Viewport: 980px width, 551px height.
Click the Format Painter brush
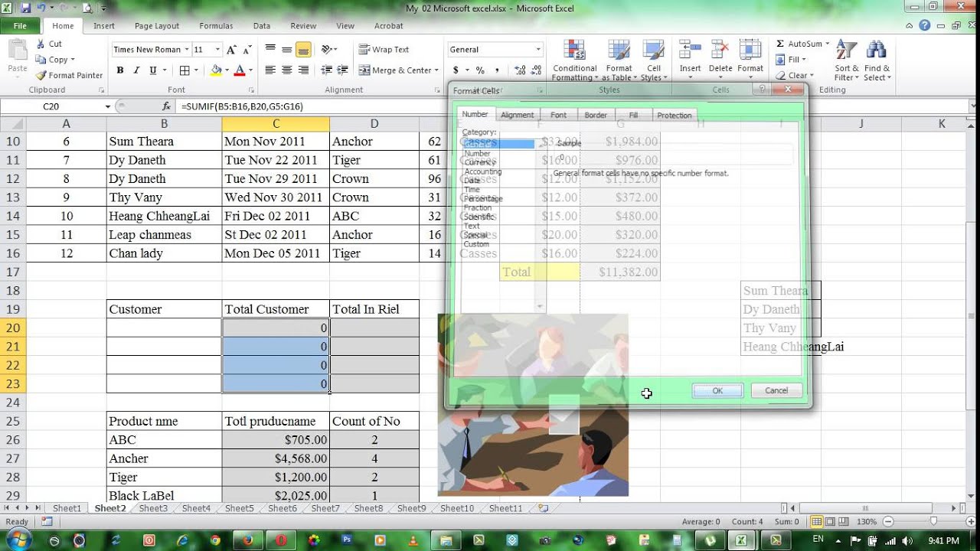[x=41, y=75]
